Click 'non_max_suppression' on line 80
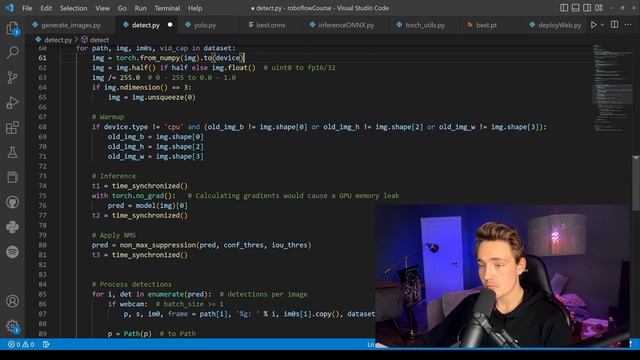This screenshot has width=640, height=360. (x=158, y=245)
